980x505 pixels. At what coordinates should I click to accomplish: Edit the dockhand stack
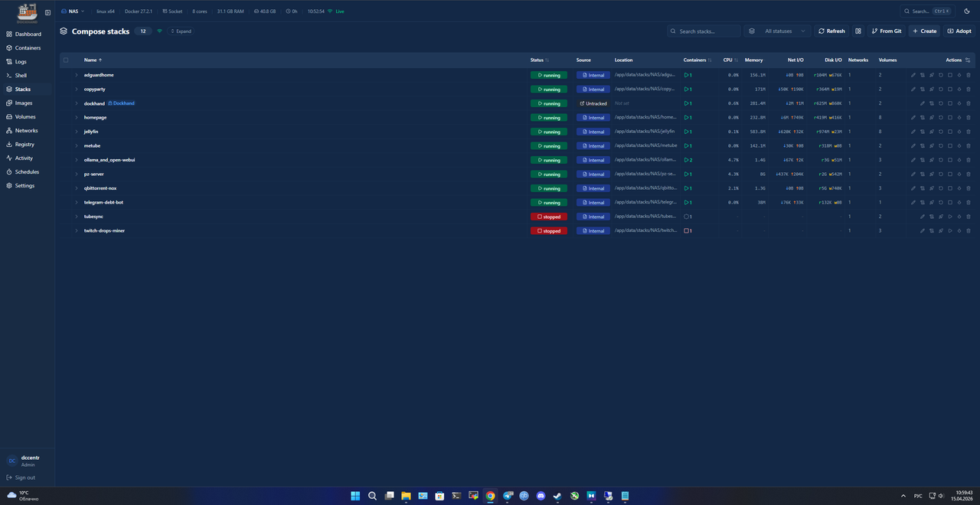[923, 103]
